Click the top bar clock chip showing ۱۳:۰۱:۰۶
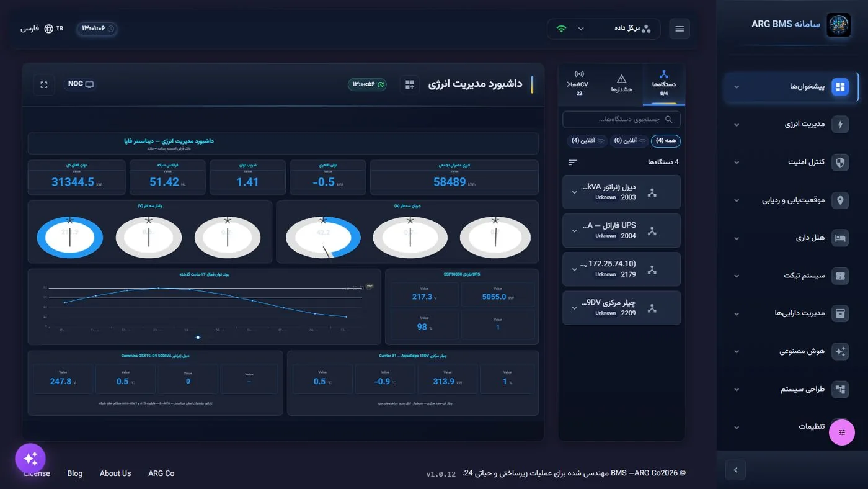868x489 pixels. (97, 29)
